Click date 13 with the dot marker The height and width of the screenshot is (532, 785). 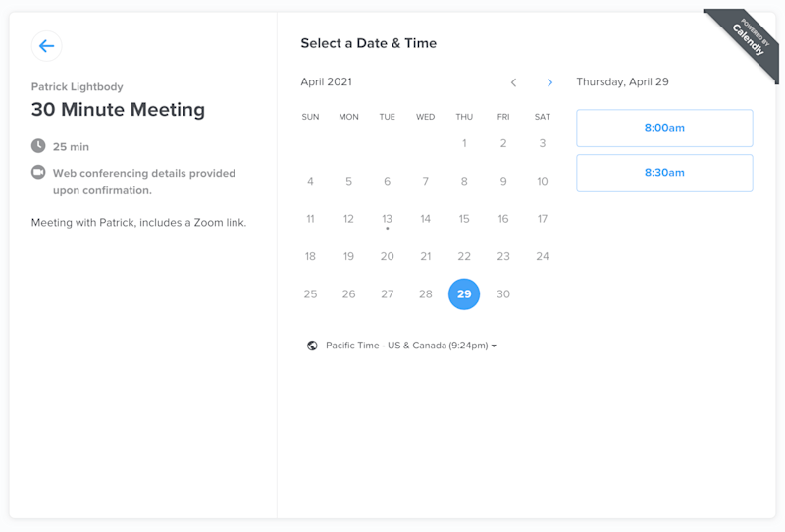pyautogui.click(x=387, y=219)
